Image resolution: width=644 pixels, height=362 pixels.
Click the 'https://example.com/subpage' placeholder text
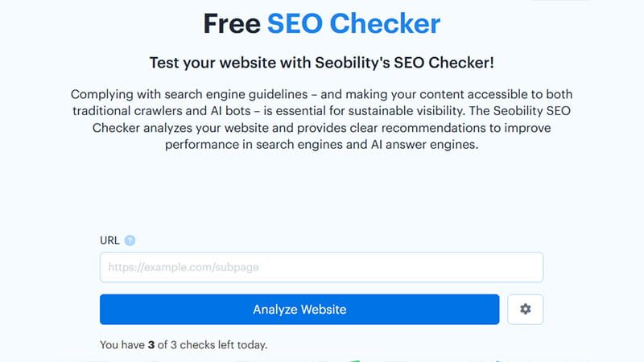[184, 267]
